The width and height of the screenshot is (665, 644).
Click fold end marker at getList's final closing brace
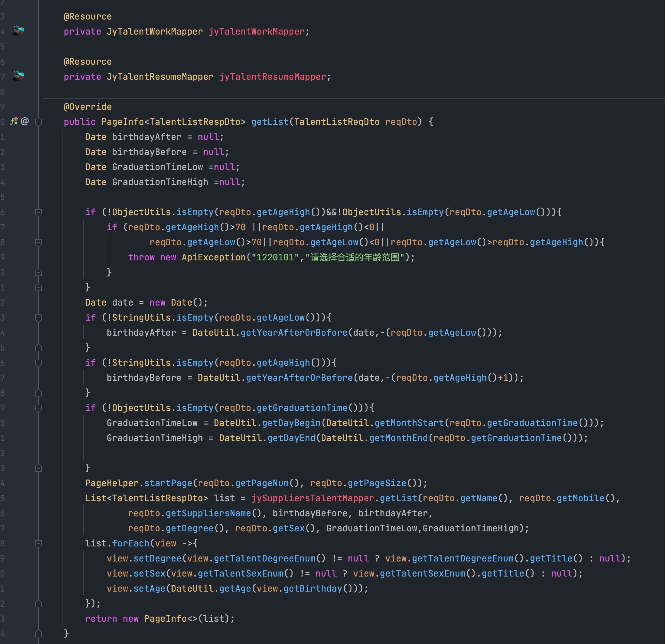click(39, 633)
